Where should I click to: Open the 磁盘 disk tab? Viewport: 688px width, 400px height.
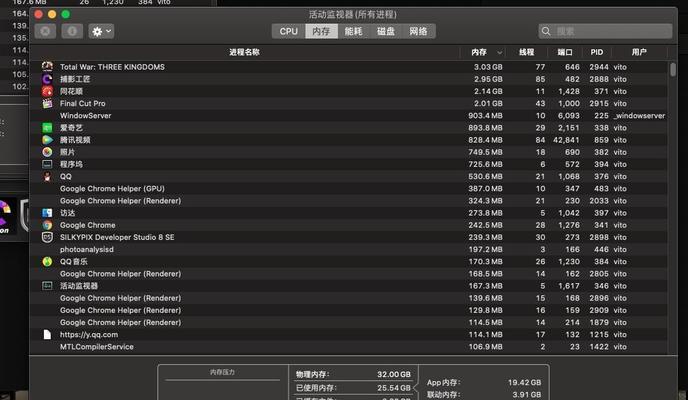[x=386, y=31]
